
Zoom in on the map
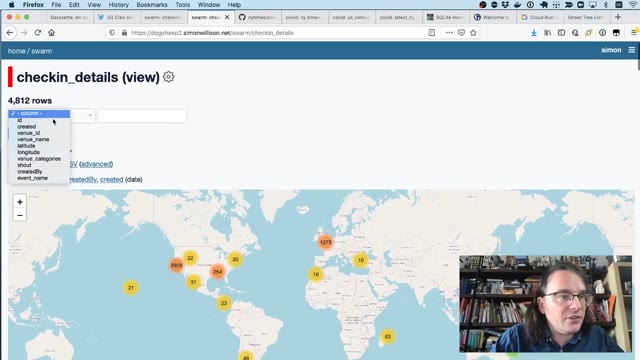[20, 202]
